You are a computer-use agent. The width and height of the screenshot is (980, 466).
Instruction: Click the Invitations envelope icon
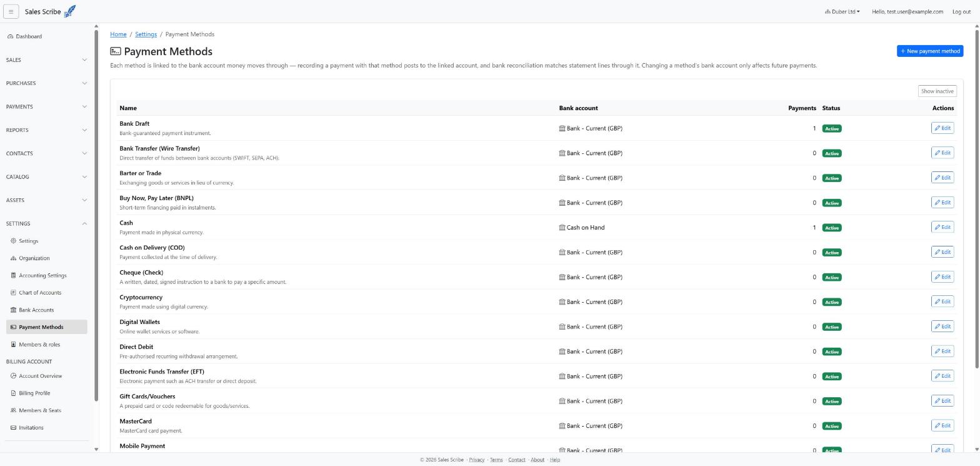click(13, 428)
